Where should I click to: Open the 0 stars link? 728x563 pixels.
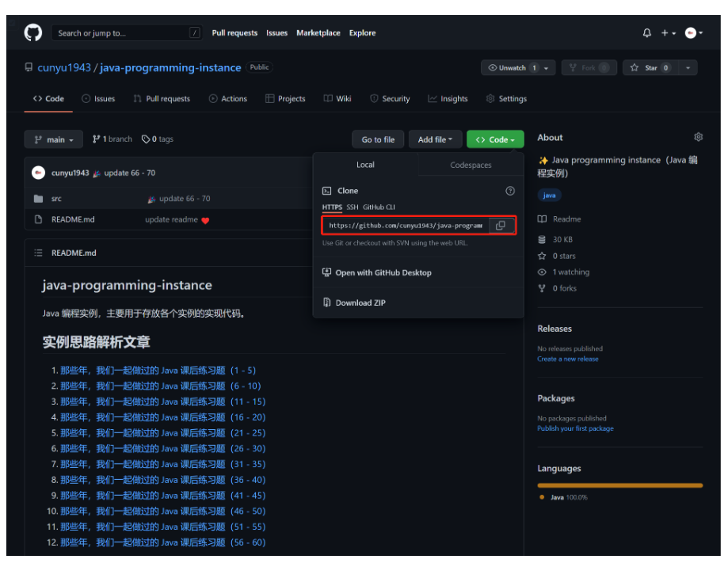pyautogui.click(x=557, y=256)
